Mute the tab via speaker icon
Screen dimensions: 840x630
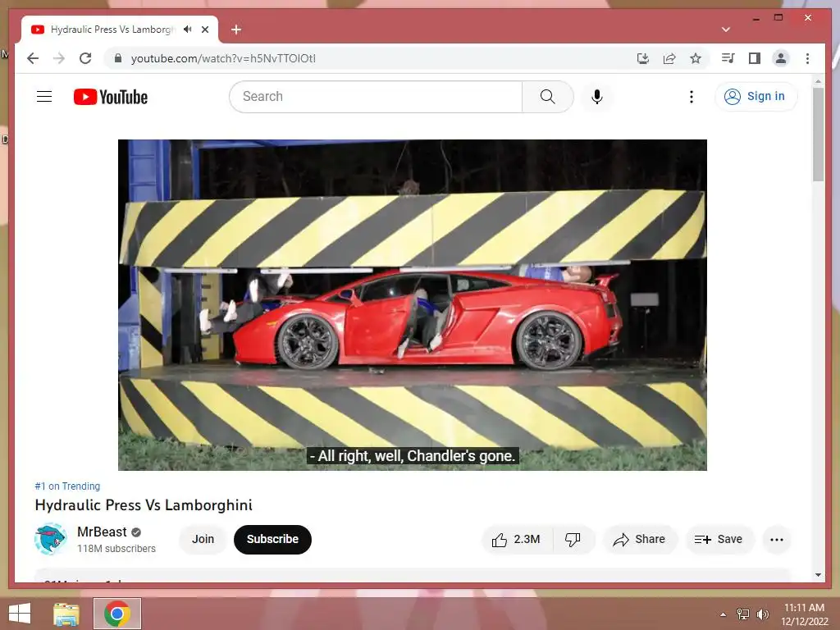[x=187, y=30]
